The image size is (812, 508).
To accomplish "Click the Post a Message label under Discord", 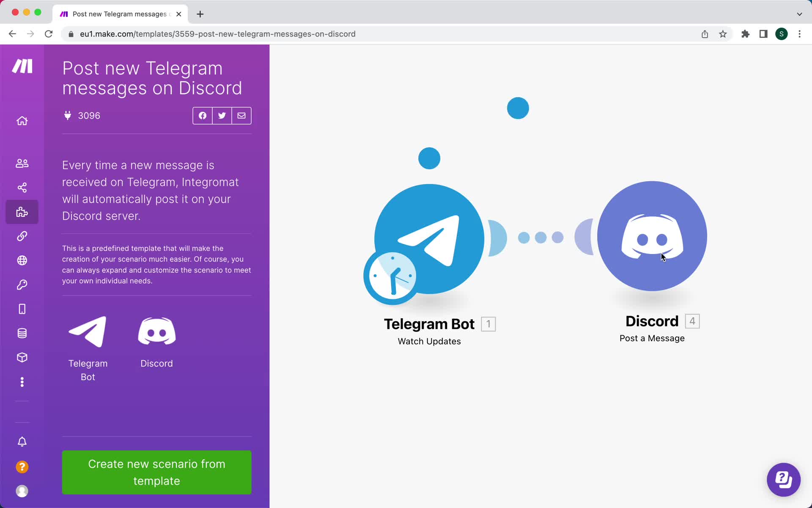I will pos(652,338).
